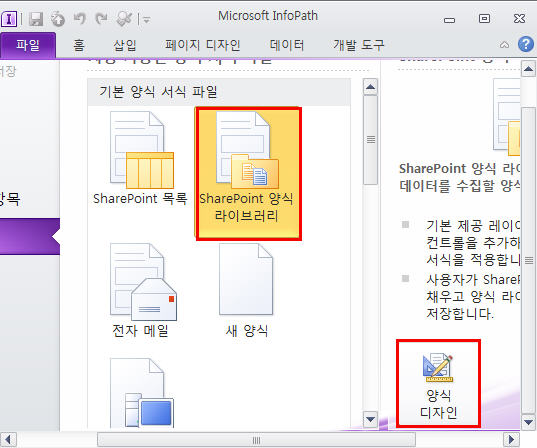Select the SharePoint 목록 template
537x448 pixels.
click(140, 158)
